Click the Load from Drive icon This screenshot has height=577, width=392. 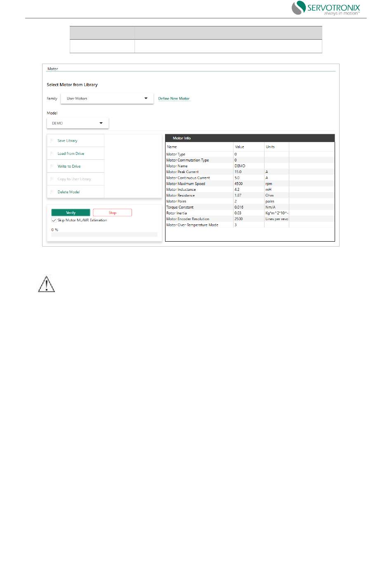(x=52, y=154)
